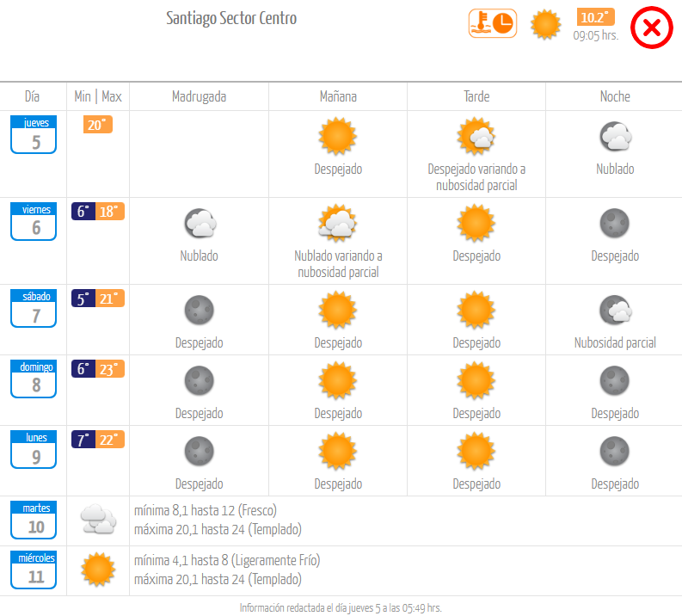Screen dimensions: 682x616
Task: Select the viernes 6 calendar icon
Action: pyautogui.click(x=34, y=221)
